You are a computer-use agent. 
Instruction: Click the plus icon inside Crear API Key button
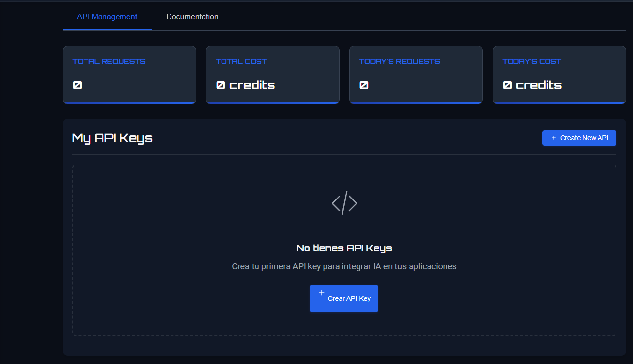point(322,293)
